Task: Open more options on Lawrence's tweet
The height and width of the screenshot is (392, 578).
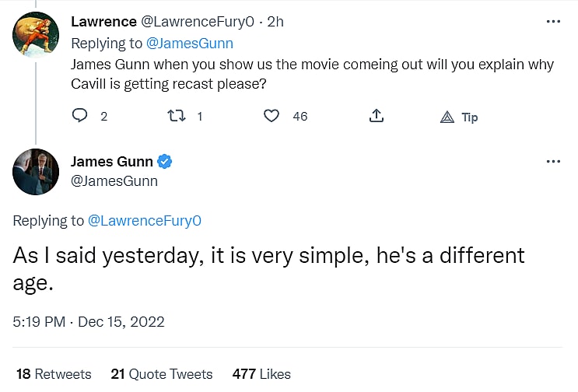Action: tap(553, 21)
